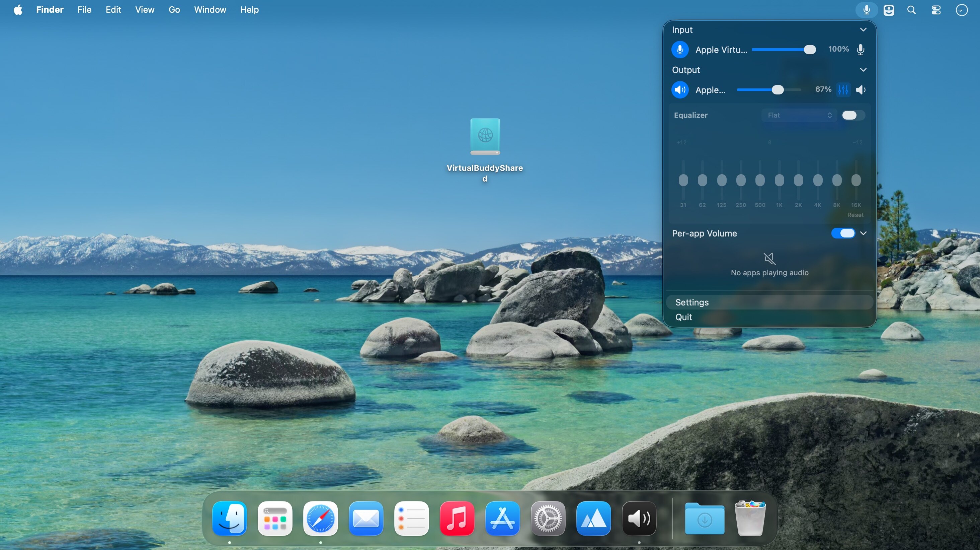
Task: Open the blue mountain app in Dock
Action: [593, 519]
